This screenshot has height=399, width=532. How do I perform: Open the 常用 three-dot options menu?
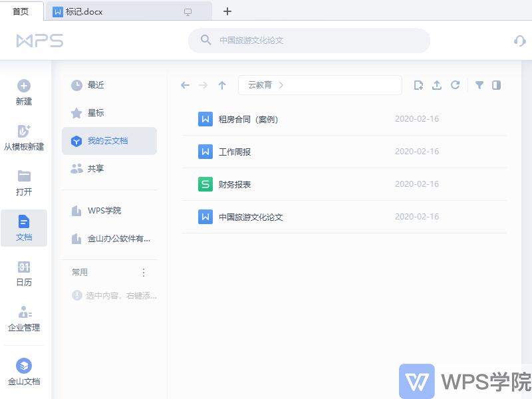point(144,273)
